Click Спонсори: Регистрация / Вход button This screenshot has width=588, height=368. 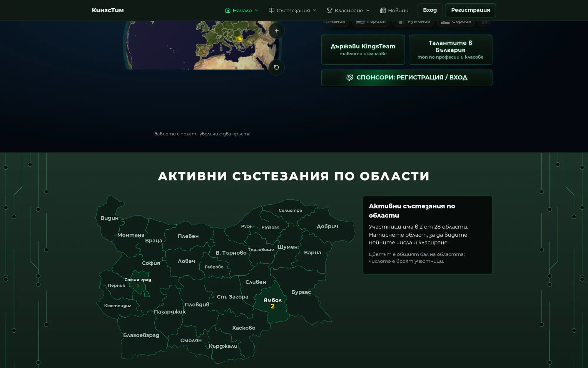point(407,78)
